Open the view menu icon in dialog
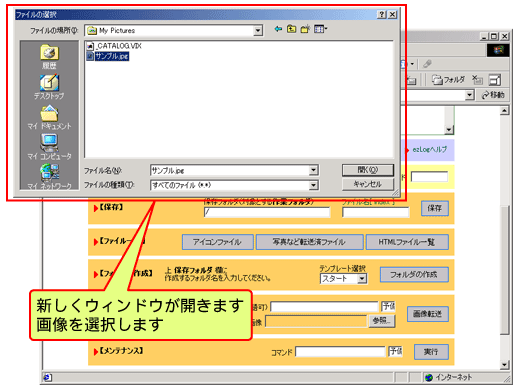The width and height of the screenshot is (513, 385). (x=320, y=29)
